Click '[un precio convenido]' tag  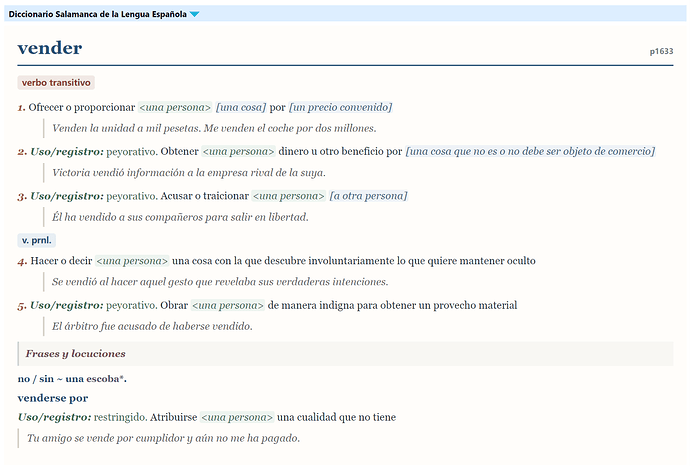(340, 107)
